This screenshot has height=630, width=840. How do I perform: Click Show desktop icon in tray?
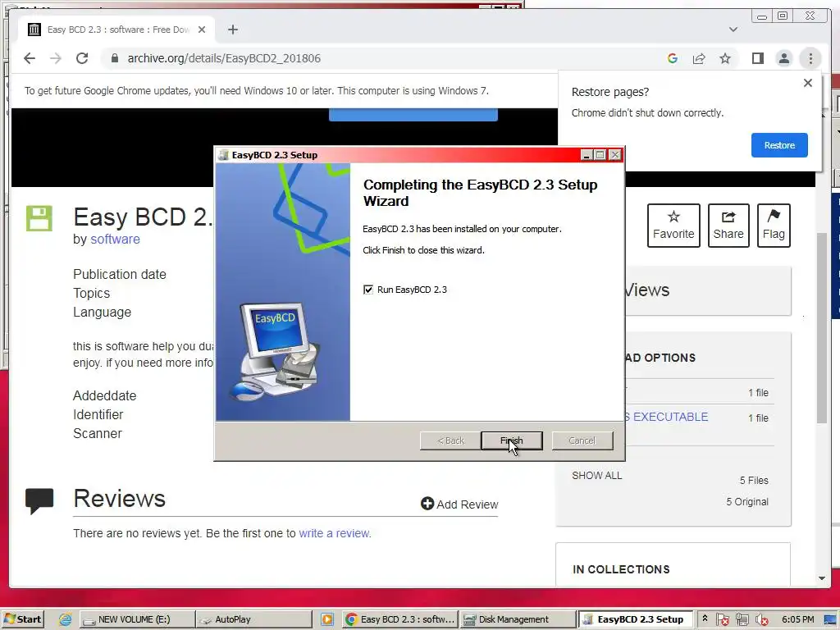pyautogui.click(x=830, y=619)
